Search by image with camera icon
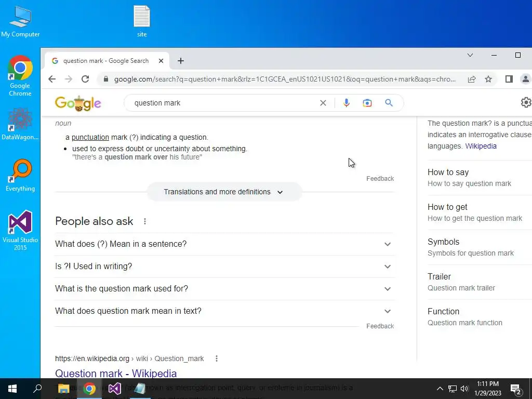 [367, 103]
